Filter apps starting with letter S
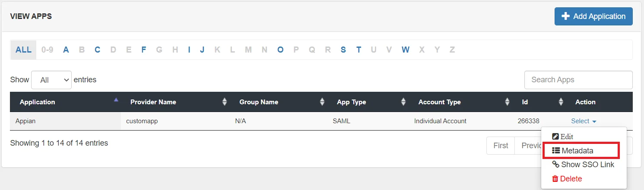This screenshot has height=190, width=644. pos(343,50)
